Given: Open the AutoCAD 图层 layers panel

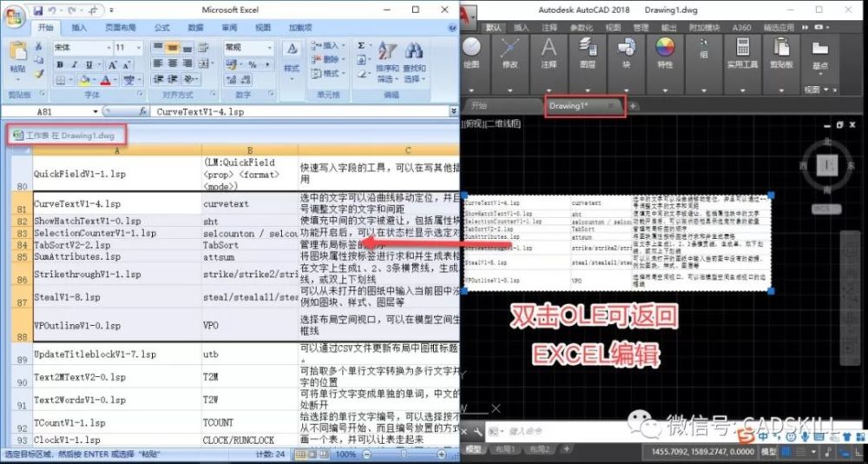Looking at the screenshot, I should pos(588,53).
